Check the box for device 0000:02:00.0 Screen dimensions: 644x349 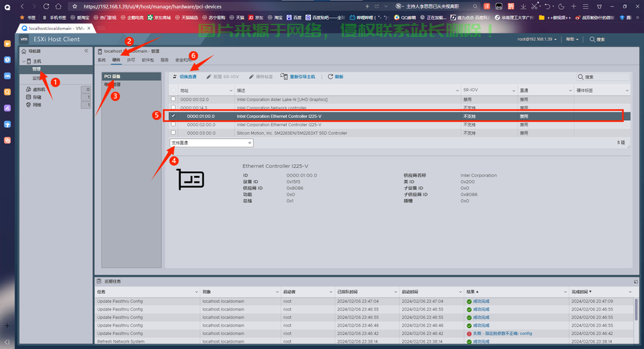click(173, 124)
